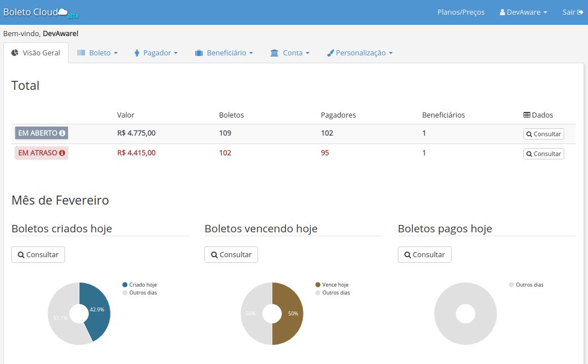Screen dimensions: 588x364
Task: Click Consultar in the EM ATRASO row
Action: pos(543,154)
